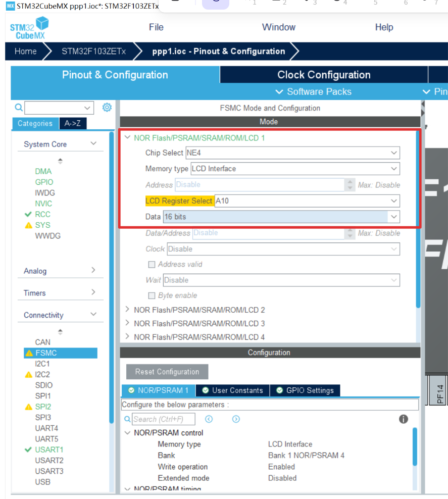The width and height of the screenshot is (448, 499).
Task: Open the category search combo box
Action: [59, 108]
